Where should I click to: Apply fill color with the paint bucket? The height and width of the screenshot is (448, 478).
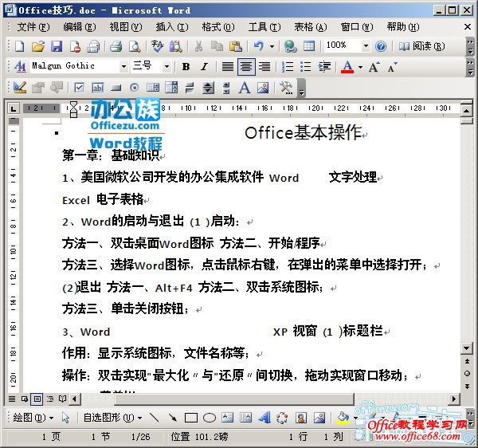click(x=343, y=418)
